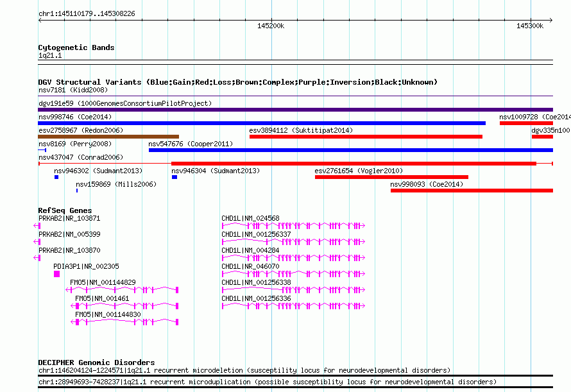Image resolution: width=571 pixels, height=392 pixels.
Task: Click the 145200k ruler tick label
Action: click(x=271, y=26)
